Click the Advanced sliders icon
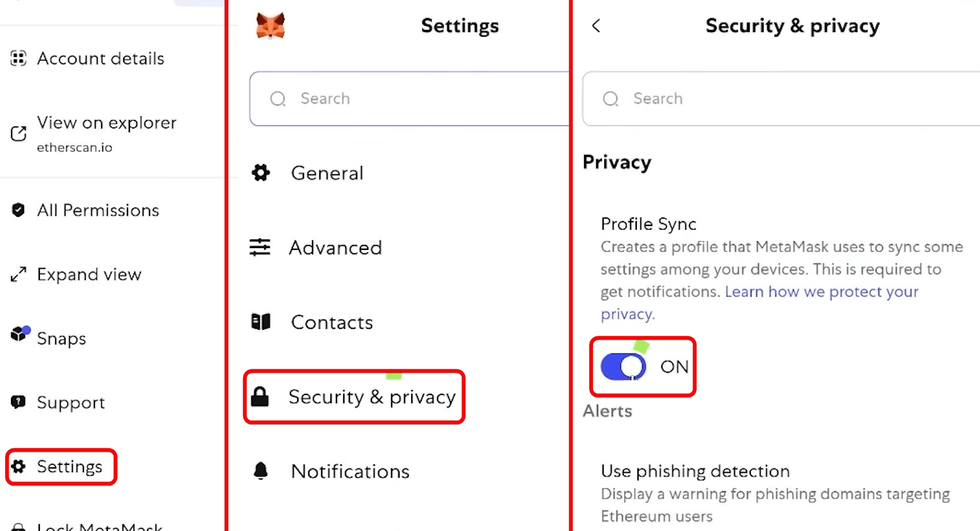Viewport: 980px width, 531px height. point(260,247)
